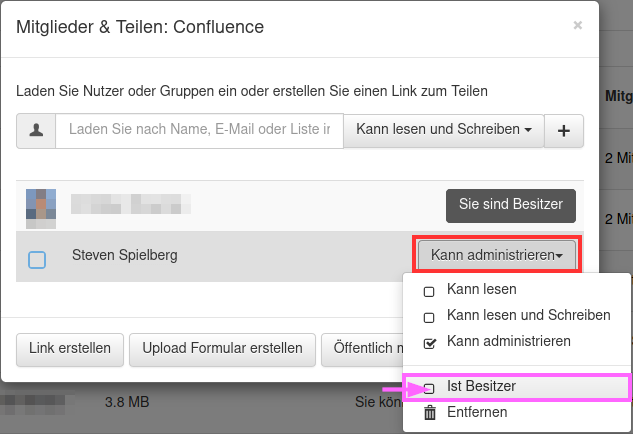
Task: Close the Mitglieder & Teilen dialog
Action: 578,26
